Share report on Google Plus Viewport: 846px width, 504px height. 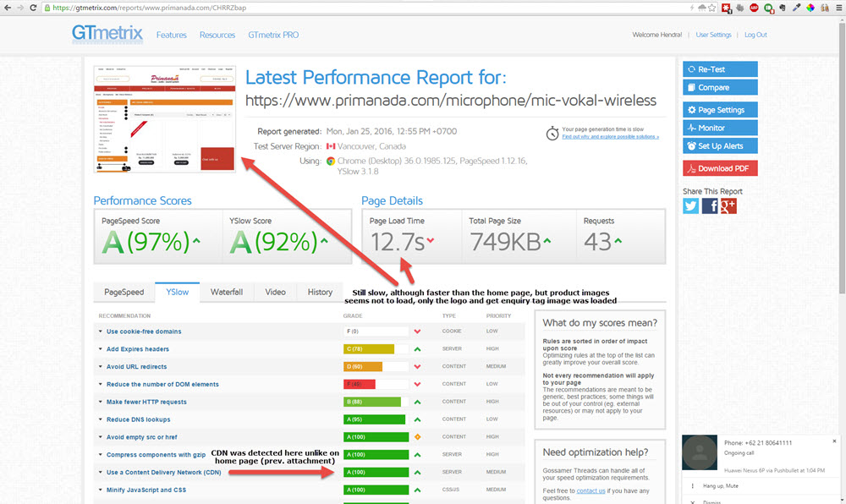[728, 205]
